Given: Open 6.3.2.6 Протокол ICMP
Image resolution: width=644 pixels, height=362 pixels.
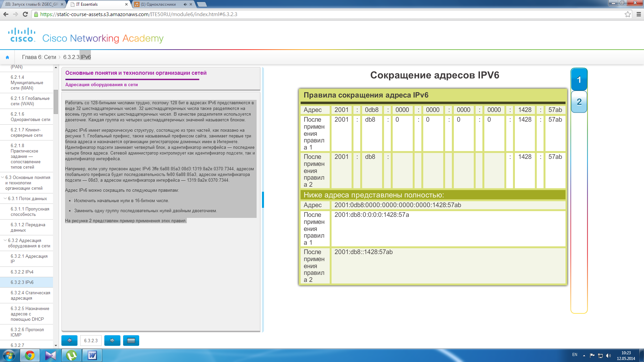Looking at the screenshot, I should pos(26,332).
